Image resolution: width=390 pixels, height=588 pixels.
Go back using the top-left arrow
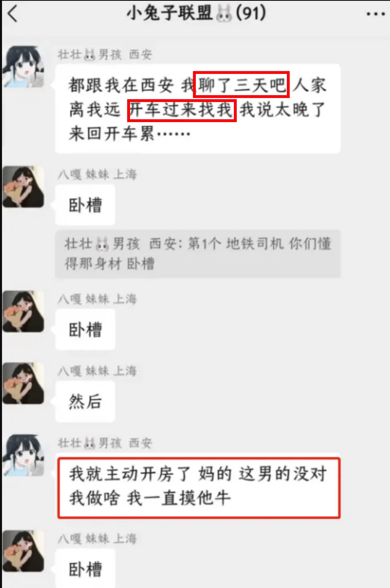(13, 14)
